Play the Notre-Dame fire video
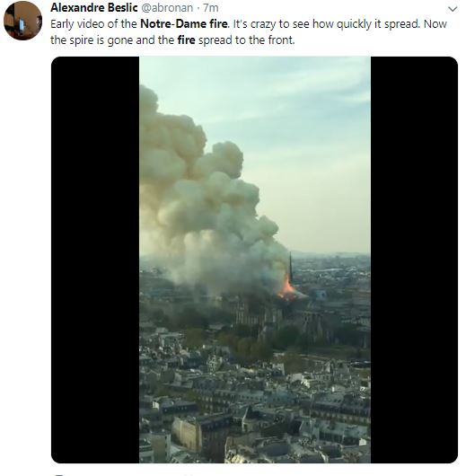 click(255, 260)
